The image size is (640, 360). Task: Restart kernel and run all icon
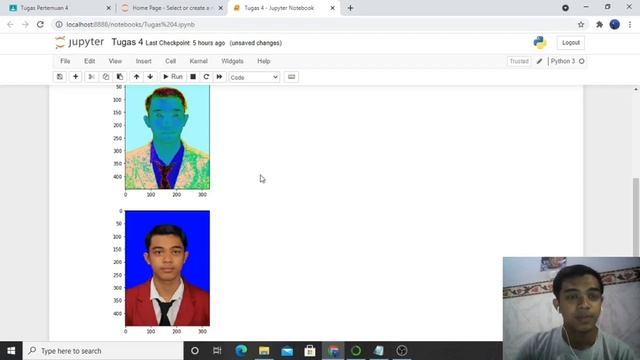tap(219, 77)
